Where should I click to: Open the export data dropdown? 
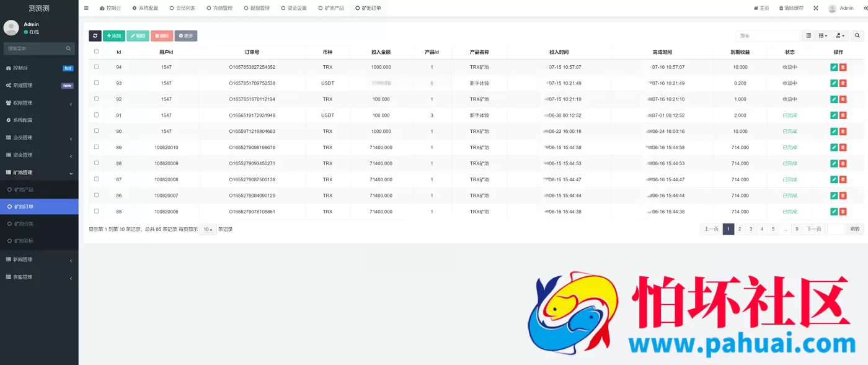tap(840, 36)
